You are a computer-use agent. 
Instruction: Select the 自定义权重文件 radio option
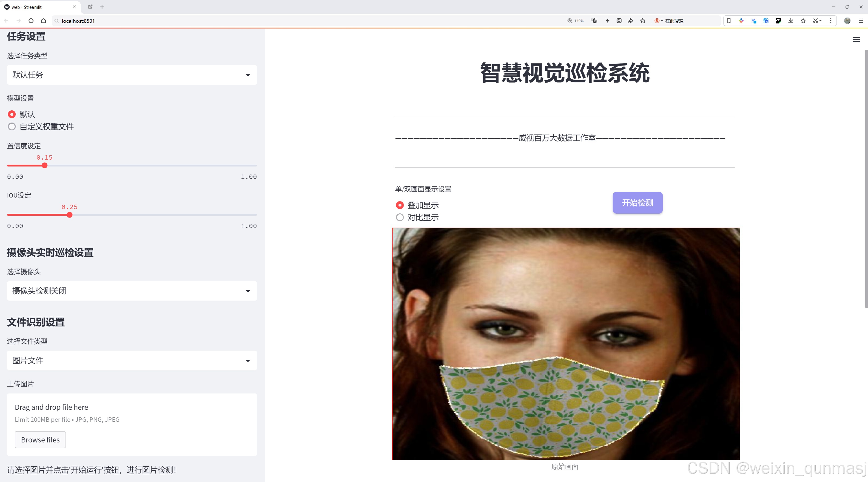point(12,127)
